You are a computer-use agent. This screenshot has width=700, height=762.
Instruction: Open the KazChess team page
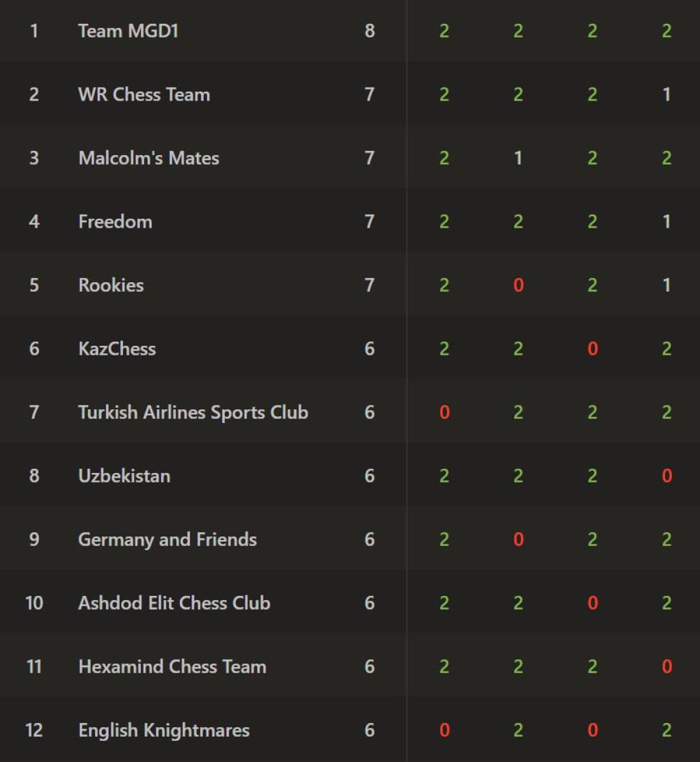click(x=117, y=349)
